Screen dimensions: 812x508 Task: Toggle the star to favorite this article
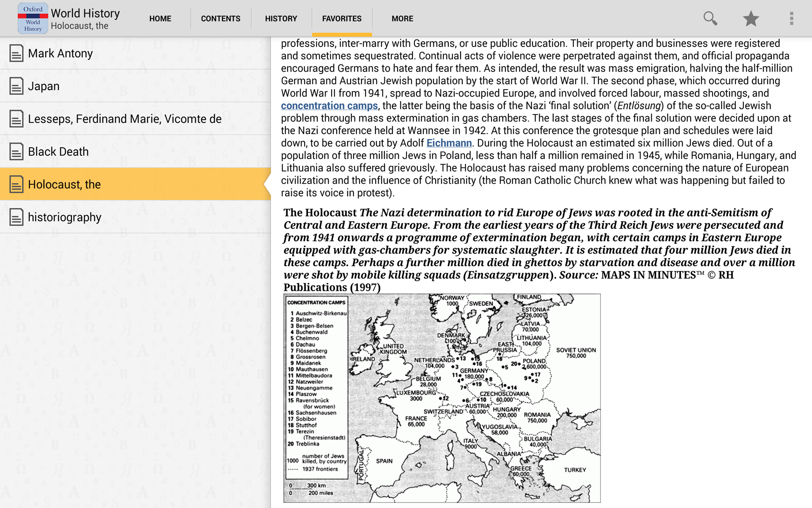click(751, 18)
